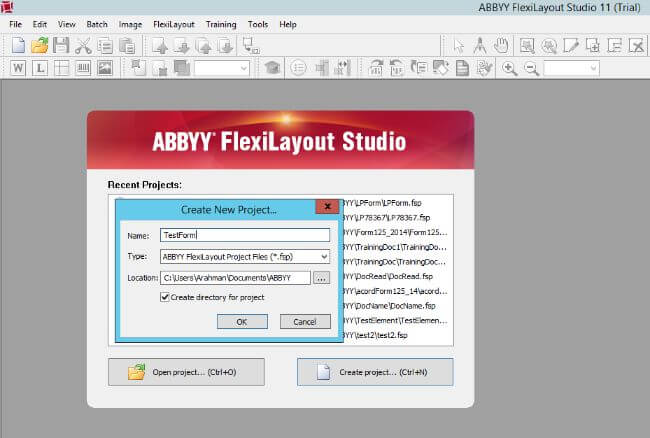Select recent project DocRead.fsp
Screen dimensions: 650x438
(388, 276)
